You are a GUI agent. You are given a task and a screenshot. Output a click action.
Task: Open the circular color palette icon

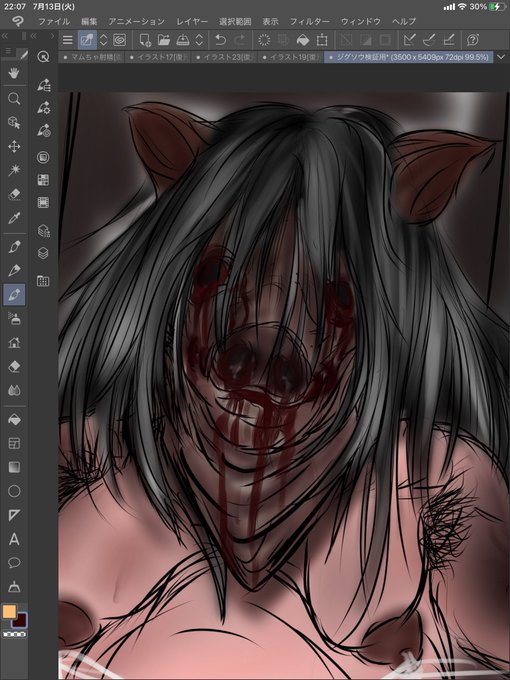click(43, 157)
